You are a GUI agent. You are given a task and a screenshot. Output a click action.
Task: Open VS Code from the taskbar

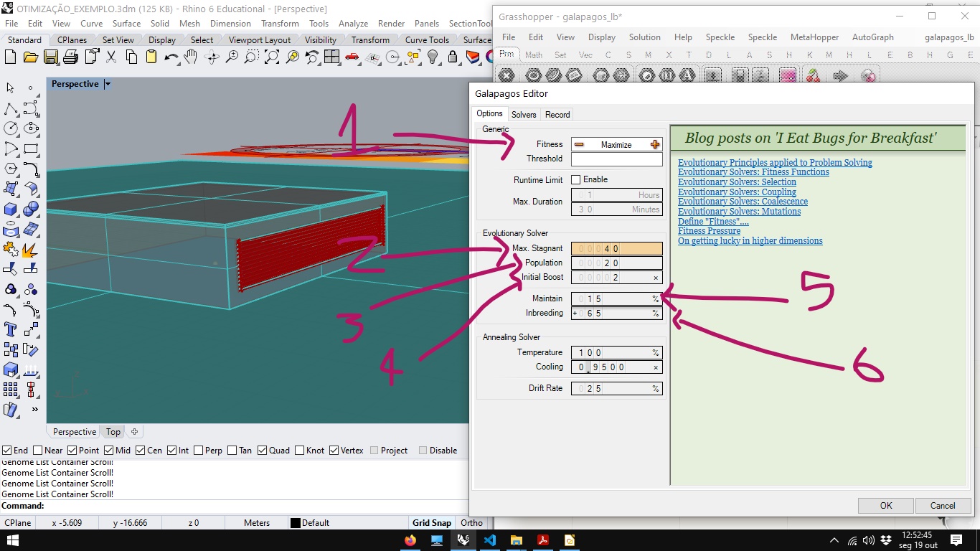[490, 540]
